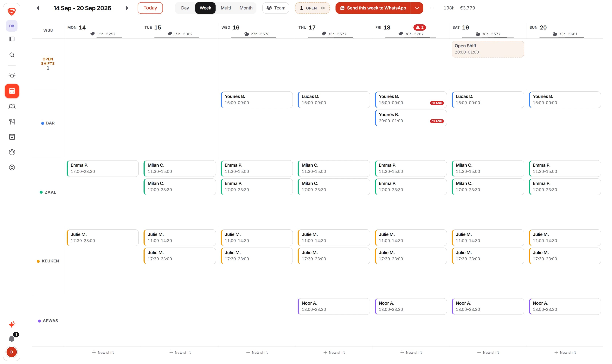Open Emma P. Monday 17:00–23:30 shift
This screenshot has width=612, height=364.
(x=103, y=169)
